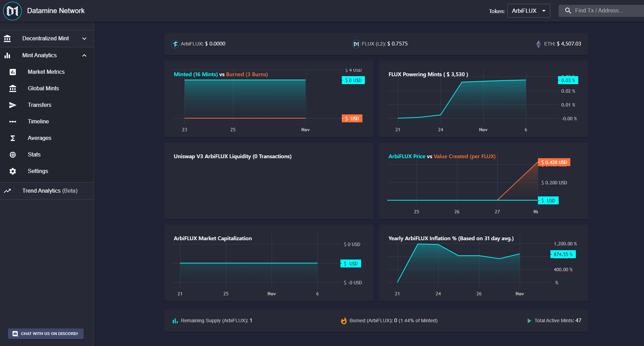Click ArbiFLUX Price legend text
The image size is (644, 346).
(407, 156)
